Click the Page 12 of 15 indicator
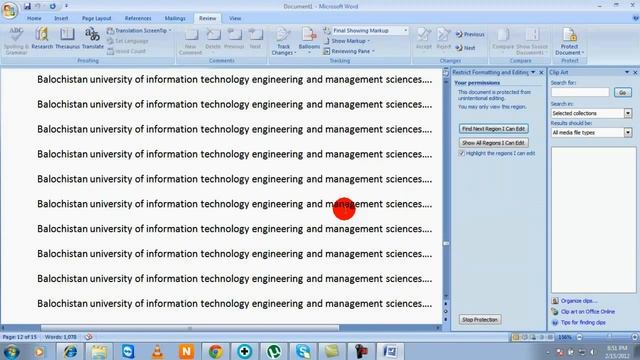 [19, 337]
